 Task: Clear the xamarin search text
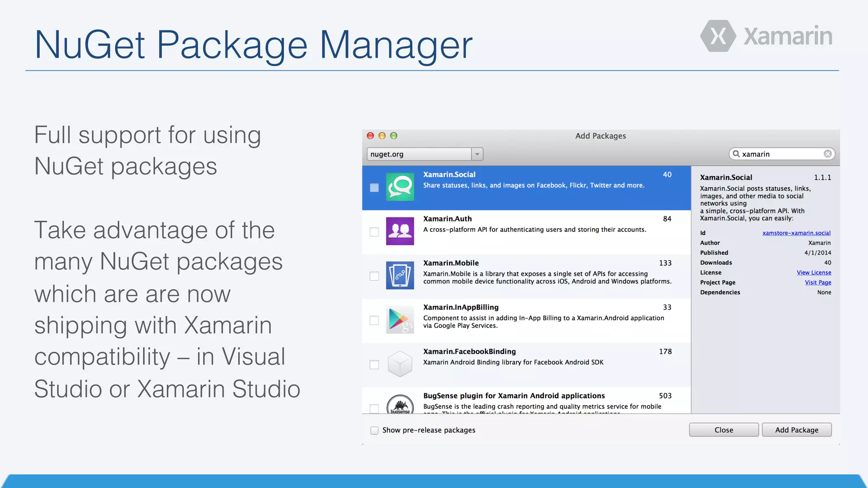click(x=827, y=154)
